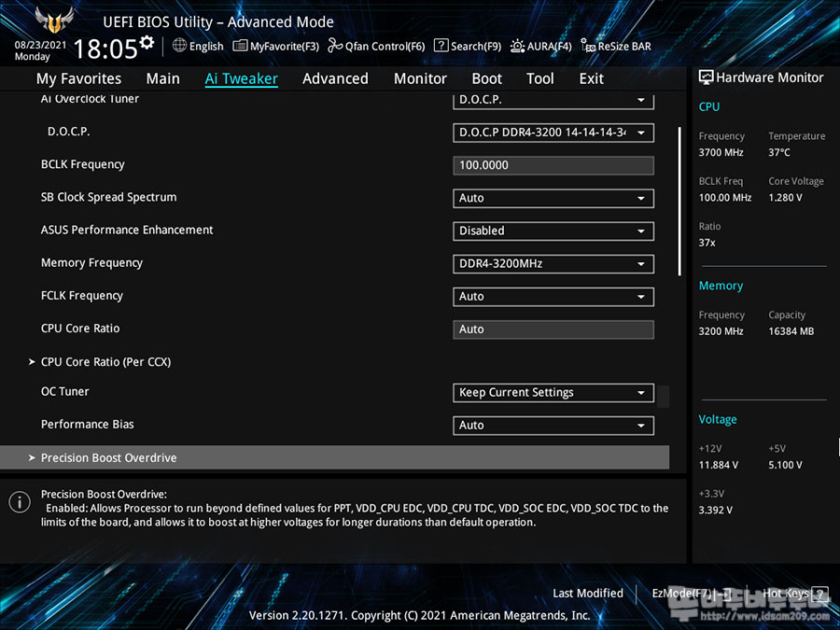Click the Performance Bias label
The height and width of the screenshot is (630, 840).
(88, 425)
